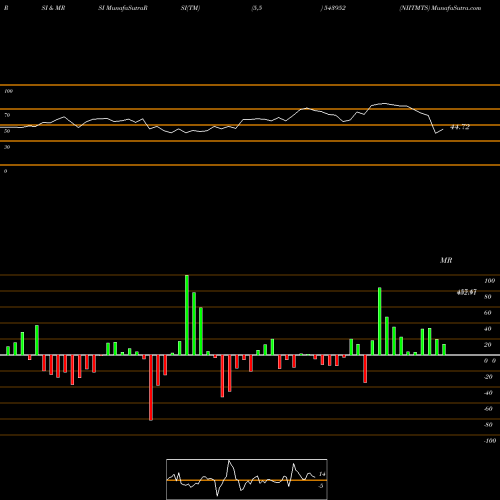Click the MR panel title label

point(446,260)
